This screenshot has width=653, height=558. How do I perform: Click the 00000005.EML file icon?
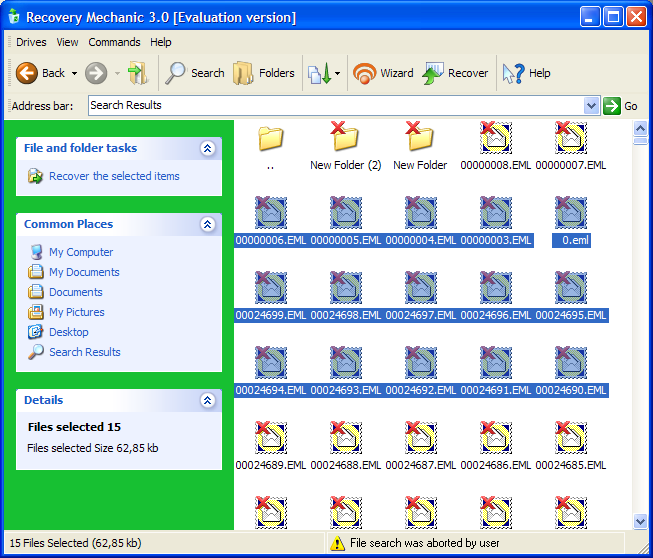click(x=346, y=212)
